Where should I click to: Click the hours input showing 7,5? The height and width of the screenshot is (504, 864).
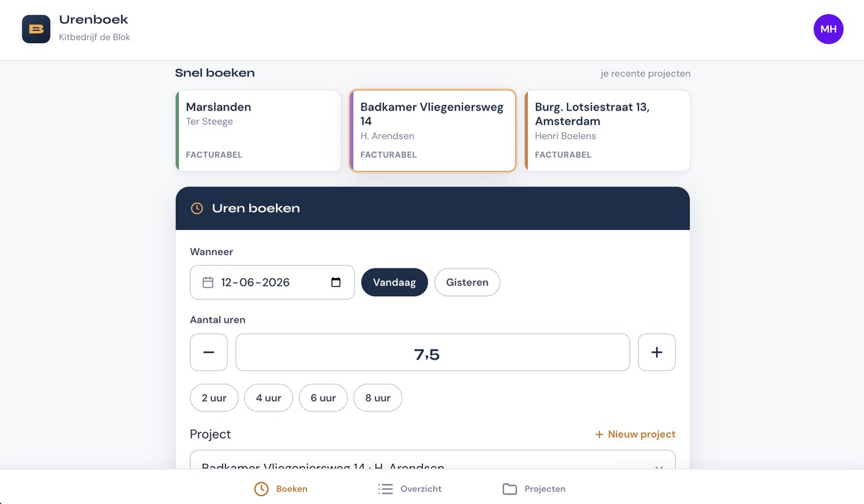[433, 352]
